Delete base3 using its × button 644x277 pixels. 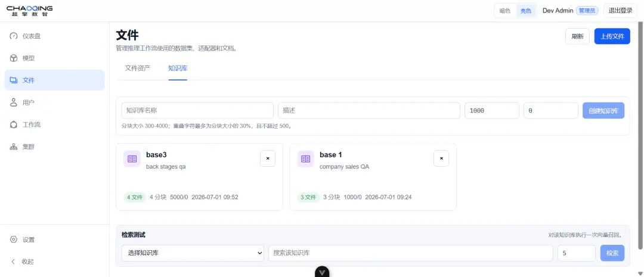(x=268, y=158)
